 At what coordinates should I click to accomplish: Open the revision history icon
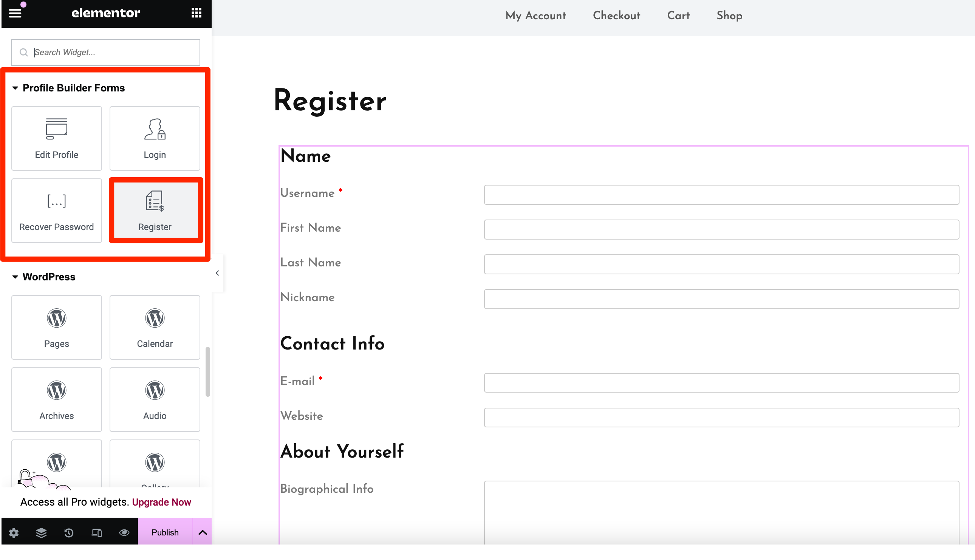[x=69, y=532]
